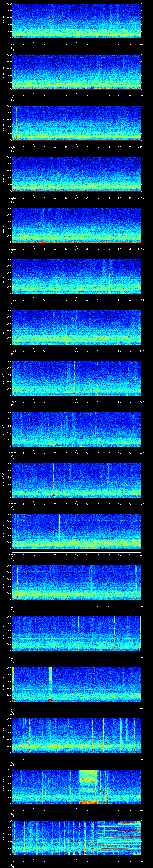Select the spectrogram plot beginning at 19:29:00

tap(76, 531)
